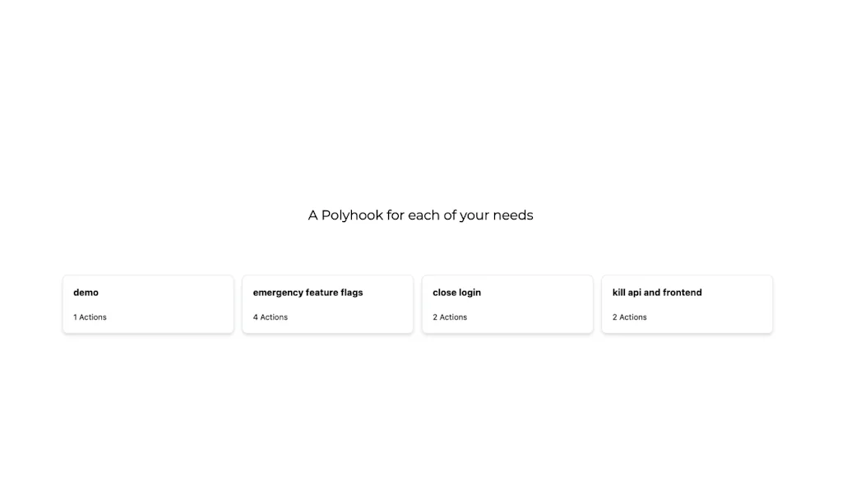
Task: Click the close login title label
Action: click(457, 292)
